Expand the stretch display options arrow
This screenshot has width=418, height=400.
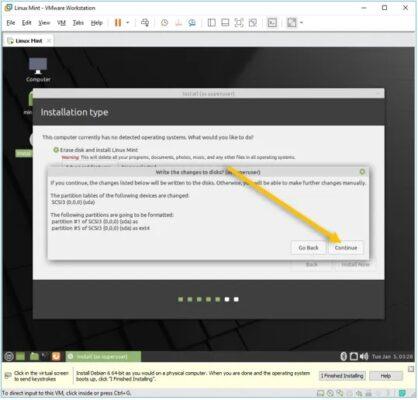click(301, 23)
